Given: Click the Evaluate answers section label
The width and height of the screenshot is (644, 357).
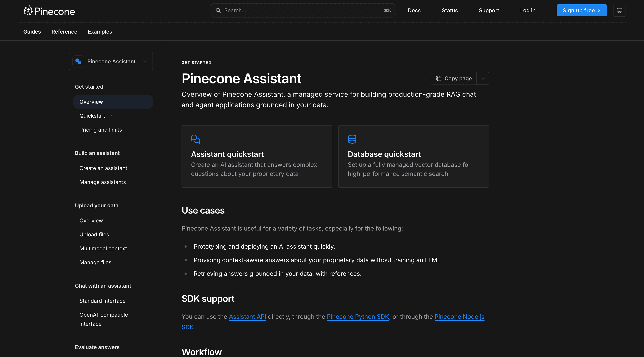Looking at the screenshot, I should tap(97, 348).
